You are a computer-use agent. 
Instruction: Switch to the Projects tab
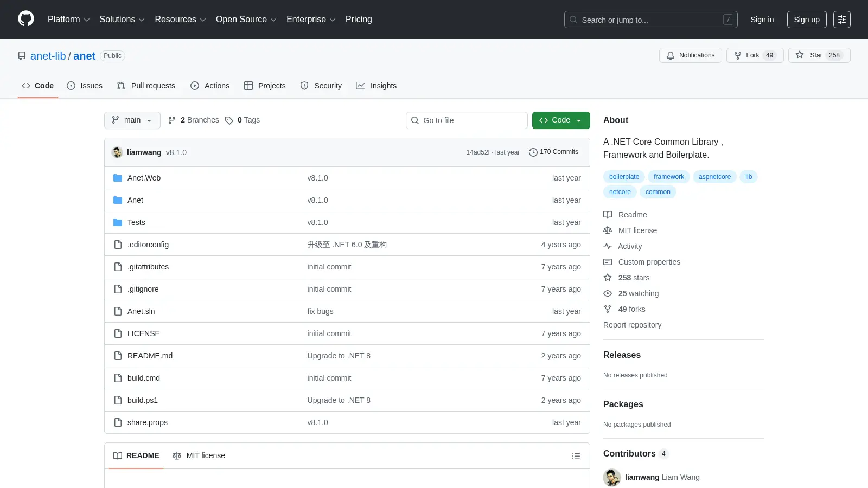(265, 86)
